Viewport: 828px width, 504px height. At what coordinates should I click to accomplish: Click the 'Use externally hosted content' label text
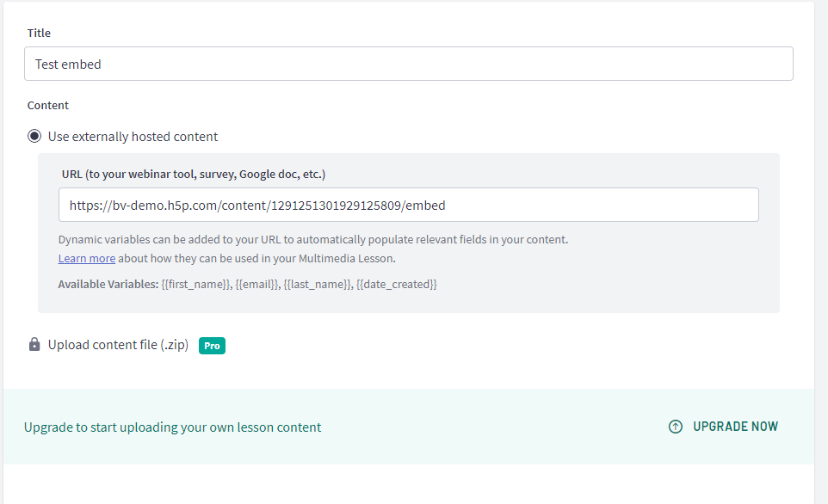point(133,137)
